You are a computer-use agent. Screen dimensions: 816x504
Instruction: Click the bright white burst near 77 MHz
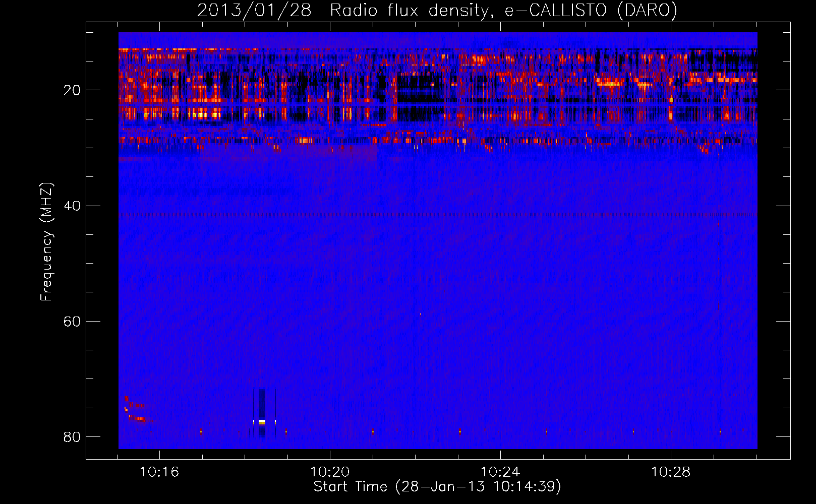click(262, 422)
